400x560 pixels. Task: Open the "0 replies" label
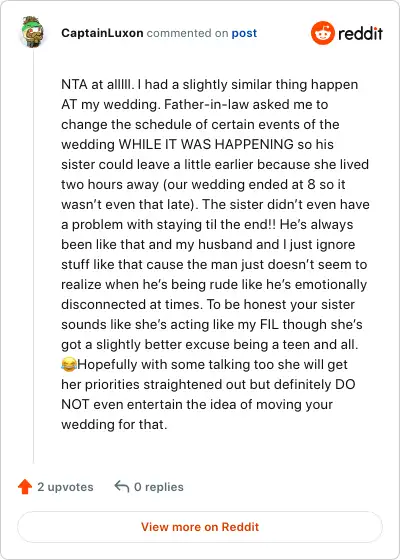pyautogui.click(x=159, y=487)
